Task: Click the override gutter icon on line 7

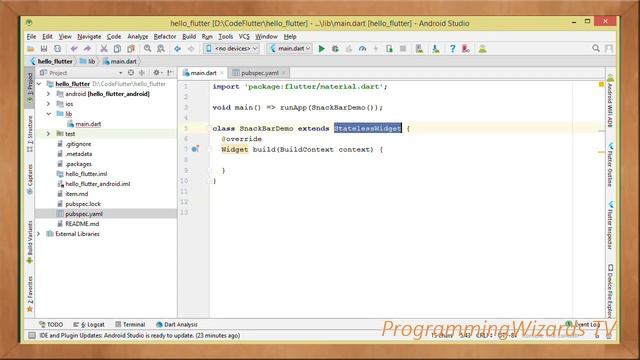Action: [x=196, y=149]
